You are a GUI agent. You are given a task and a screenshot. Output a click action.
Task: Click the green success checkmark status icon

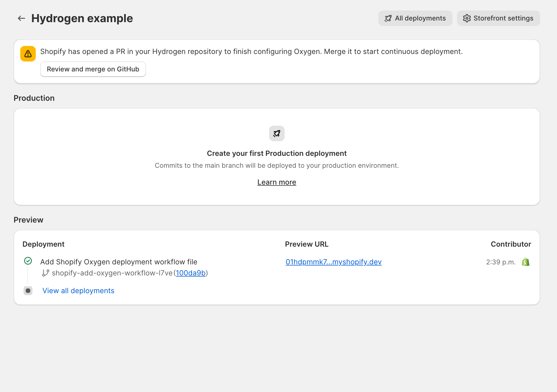pos(28,261)
